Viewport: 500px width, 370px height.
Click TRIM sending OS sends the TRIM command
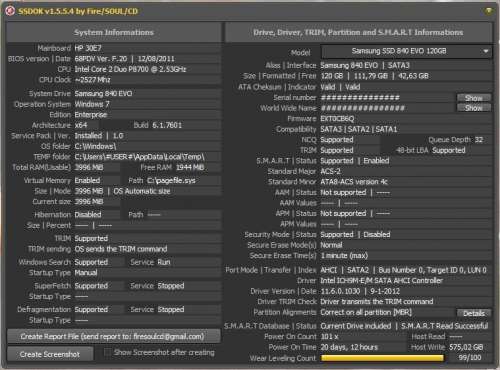coord(121,249)
